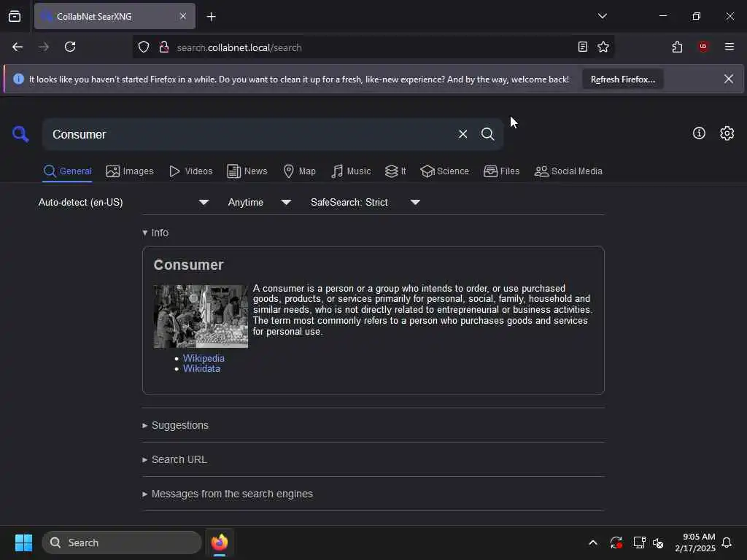This screenshot has height=560, width=747.
Task: Switch to Videos search tab
Action: click(191, 171)
